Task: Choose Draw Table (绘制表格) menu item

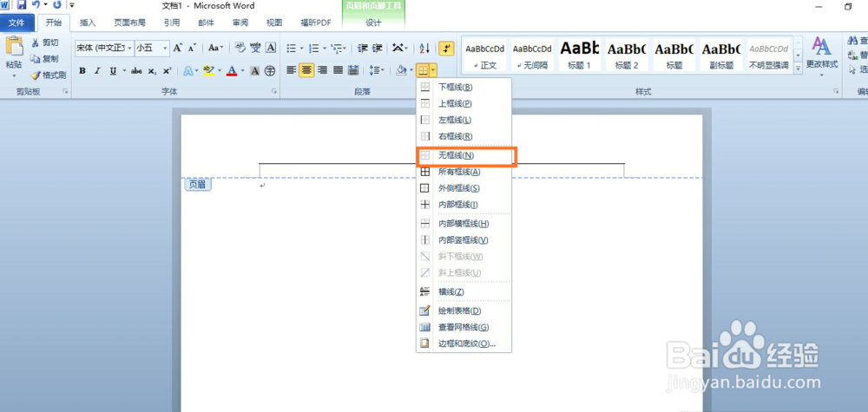Action: click(464, 311)
